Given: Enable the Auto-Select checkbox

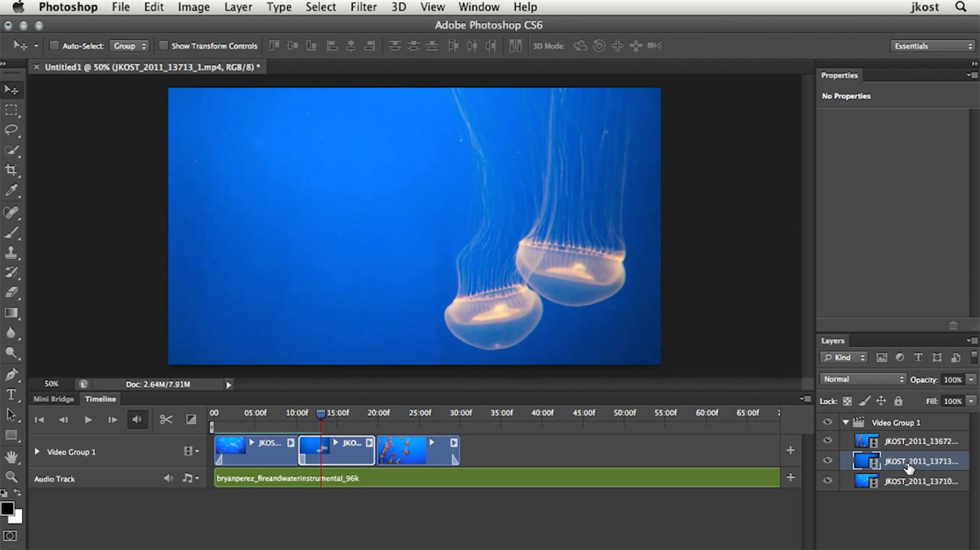Looking at the screenshot, I should coord(55,46).
